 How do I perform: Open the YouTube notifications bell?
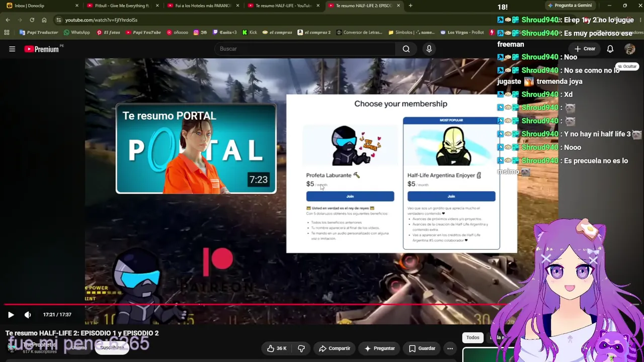click(x=610, y=49)
